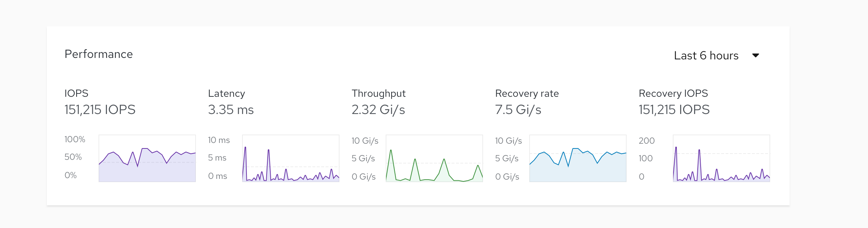Click the 100% axis label on IOPS chart
This screenshot has height=228, width=868.
pyautogui.click(x=75, y=140)
